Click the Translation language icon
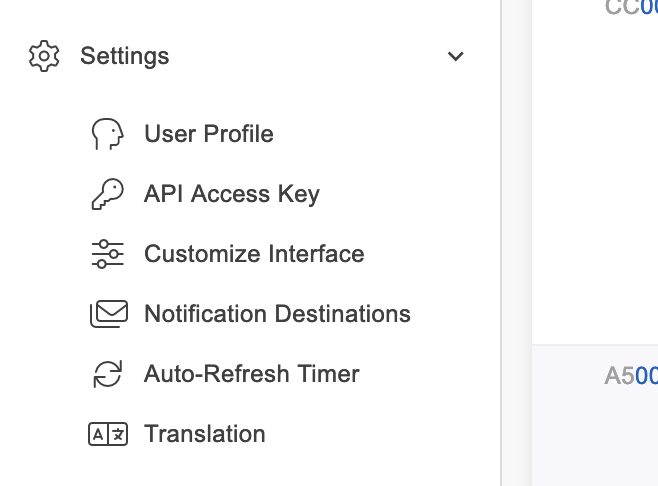Viewport: 658px width, 486px height. [x=108, y=434]
